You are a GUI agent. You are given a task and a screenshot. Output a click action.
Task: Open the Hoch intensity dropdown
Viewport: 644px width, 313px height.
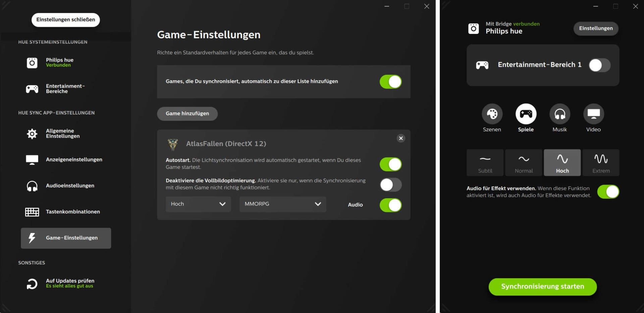click(198, 204)
